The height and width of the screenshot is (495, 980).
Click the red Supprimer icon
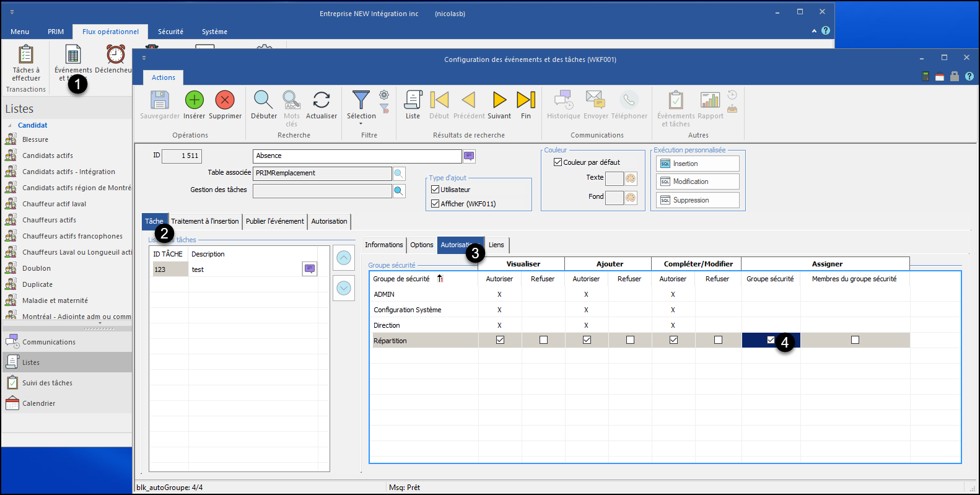pos(225,100)
